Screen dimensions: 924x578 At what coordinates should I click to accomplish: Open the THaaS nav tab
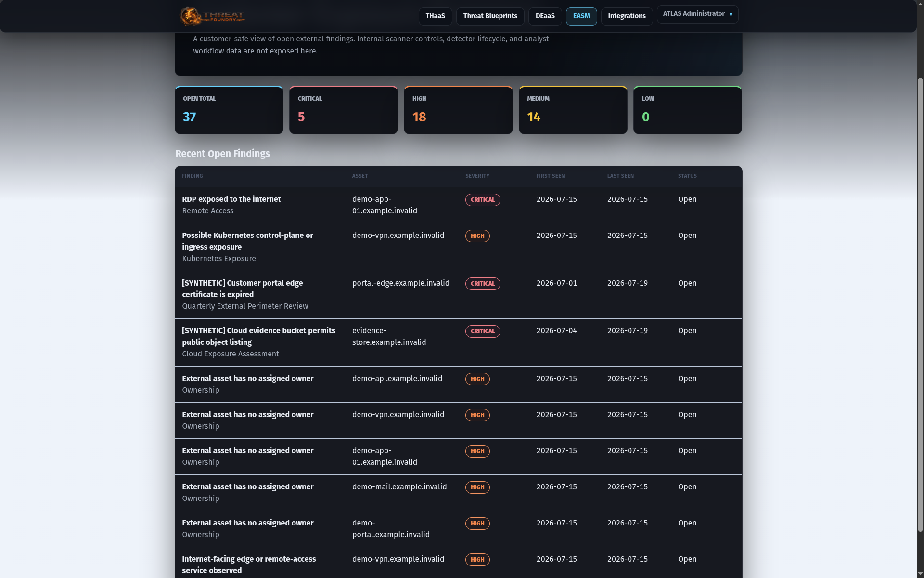pyautogui.click(x=435, y=16)
